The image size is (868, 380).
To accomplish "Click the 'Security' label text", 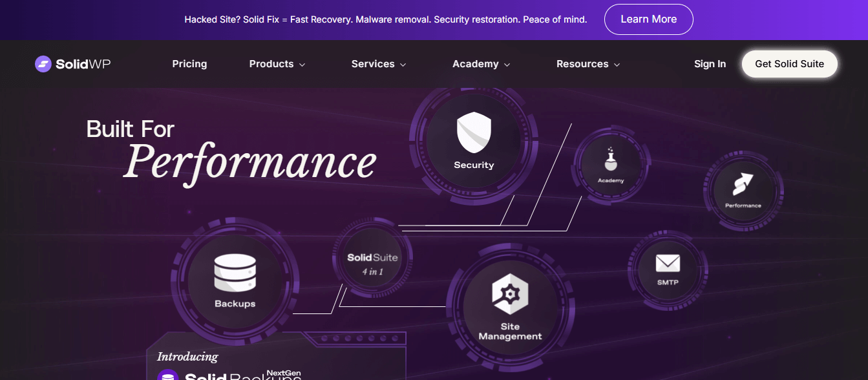I will (474, 165).
